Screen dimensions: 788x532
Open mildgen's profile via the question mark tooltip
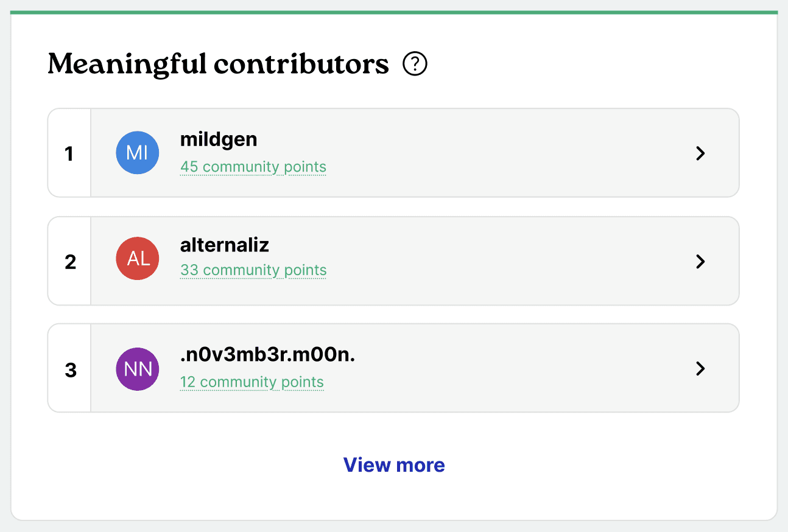415,64
